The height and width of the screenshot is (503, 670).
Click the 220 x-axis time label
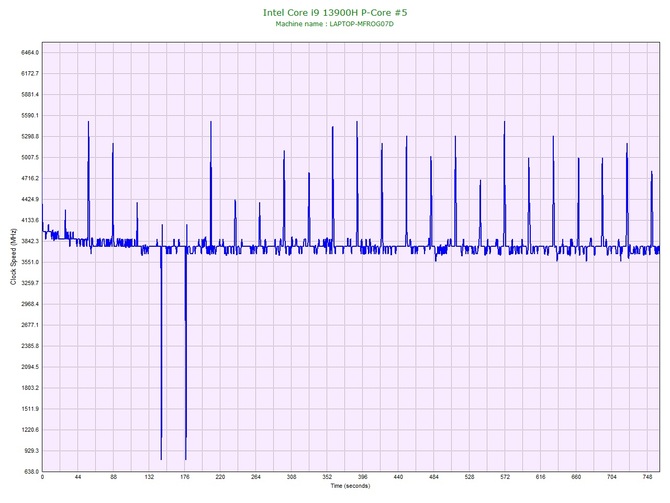[x=220, y=477]
